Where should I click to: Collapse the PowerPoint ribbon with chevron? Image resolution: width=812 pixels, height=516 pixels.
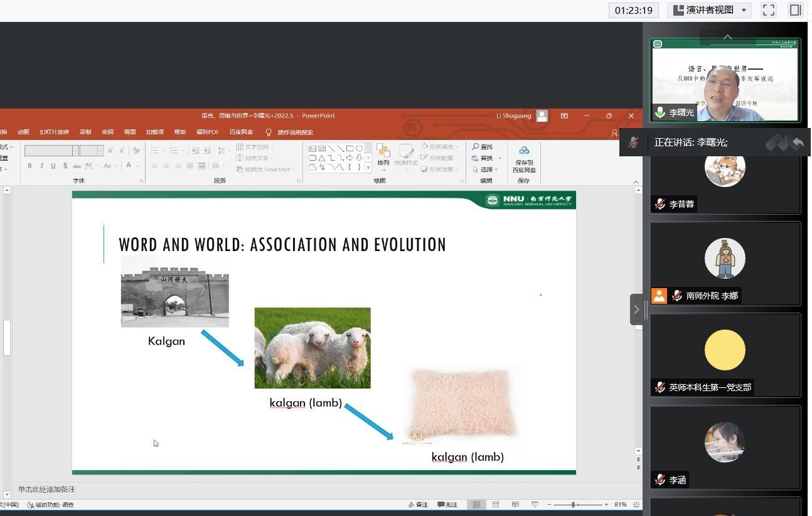tap(635, 182)
